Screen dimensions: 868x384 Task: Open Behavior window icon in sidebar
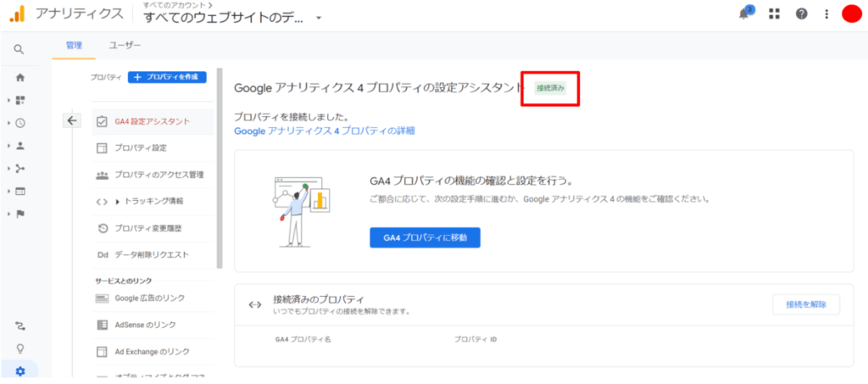[x=20, y=192]
